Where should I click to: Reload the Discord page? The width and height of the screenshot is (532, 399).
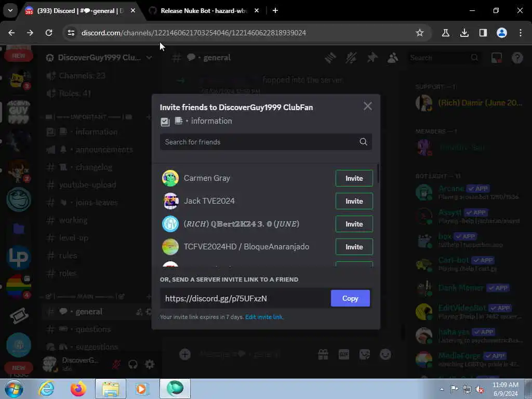49,33
